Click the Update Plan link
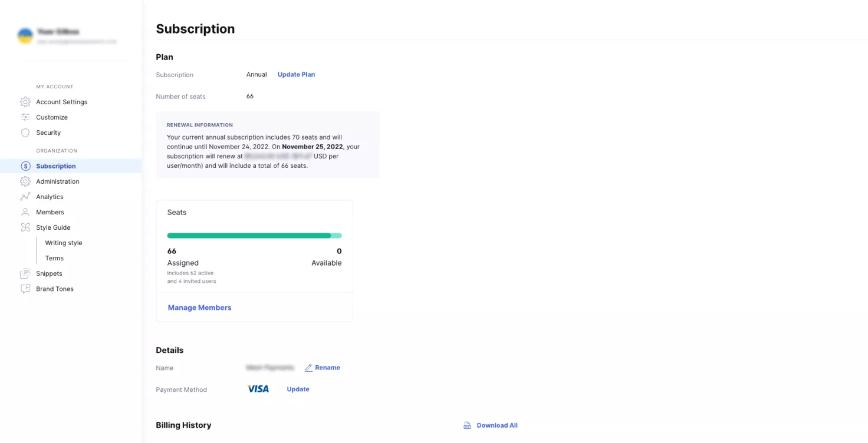 pos(296,74)
